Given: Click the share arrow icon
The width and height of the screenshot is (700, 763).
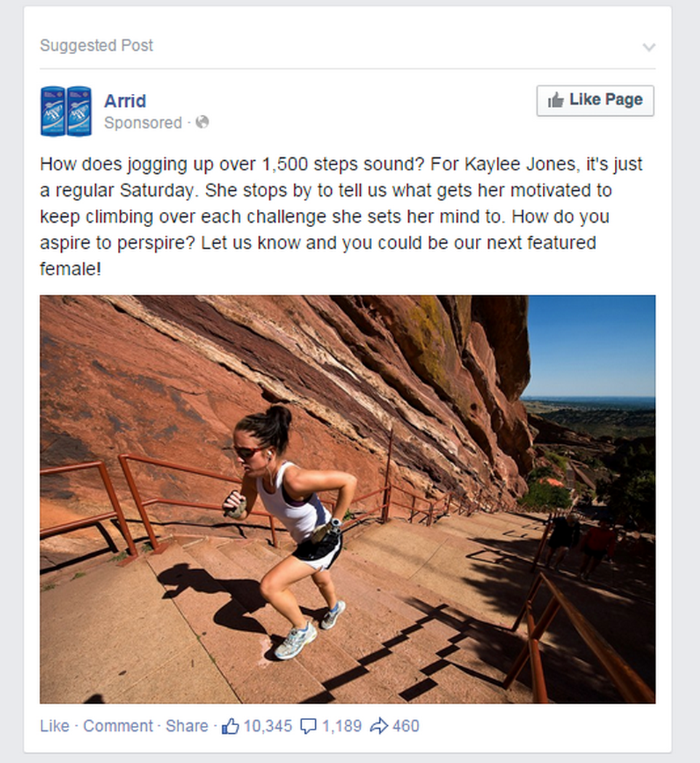Looking at the screenshot, I should click(x=379, y=726).
